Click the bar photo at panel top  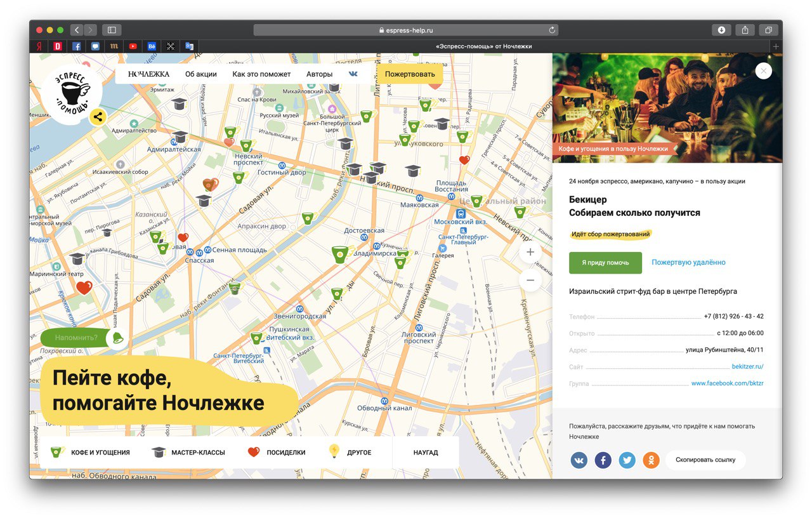click(x=667, y=108)
